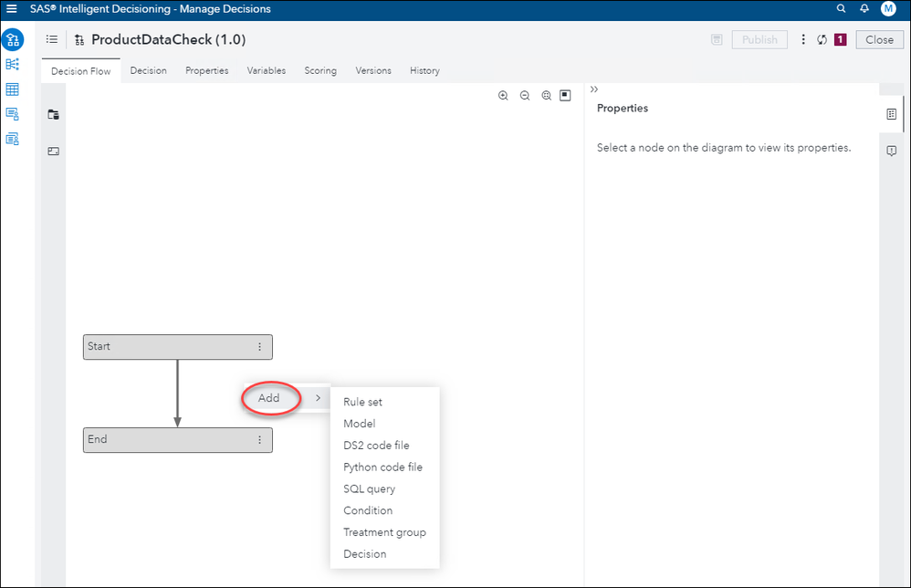The height and width of the screenshot is (588, 911).
Task: Click the Properties pane heading
Action: 623,108
